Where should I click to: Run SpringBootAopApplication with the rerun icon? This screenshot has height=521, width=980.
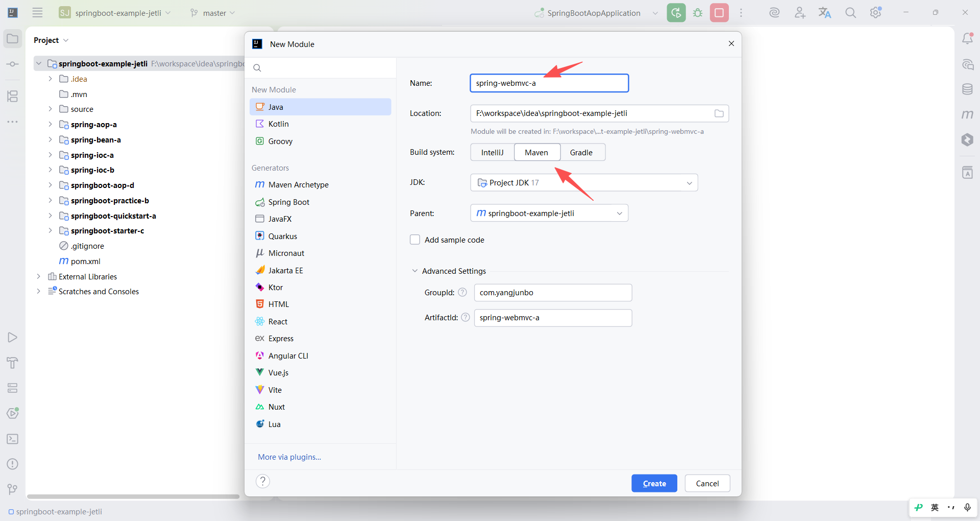pos(676,13)
